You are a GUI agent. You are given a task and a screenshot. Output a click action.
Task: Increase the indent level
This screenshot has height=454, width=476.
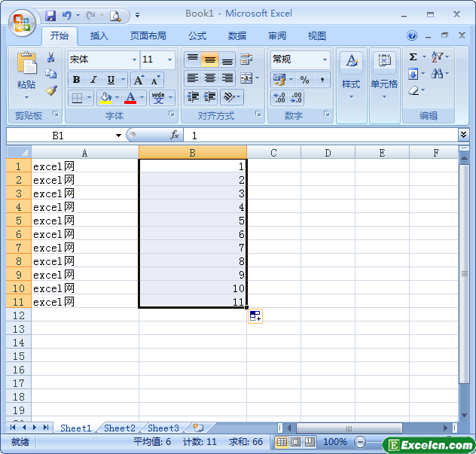click(x=209, y=97)
